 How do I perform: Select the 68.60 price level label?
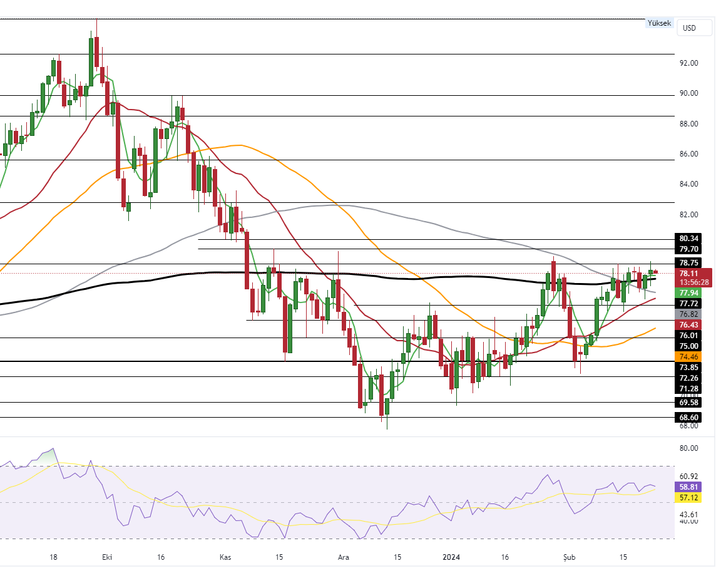[x=688, y=417]
